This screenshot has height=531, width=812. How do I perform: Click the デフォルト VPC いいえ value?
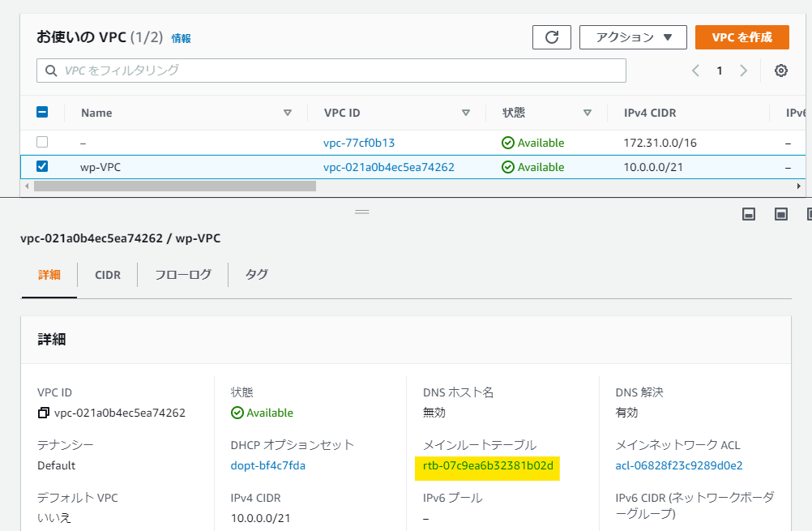[54, 517]
